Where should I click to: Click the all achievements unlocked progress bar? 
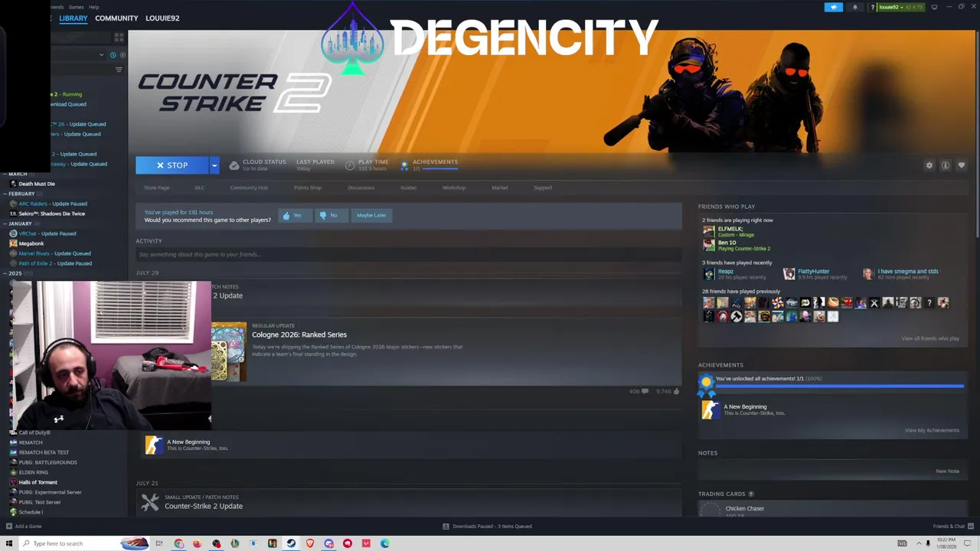[840, 386]
